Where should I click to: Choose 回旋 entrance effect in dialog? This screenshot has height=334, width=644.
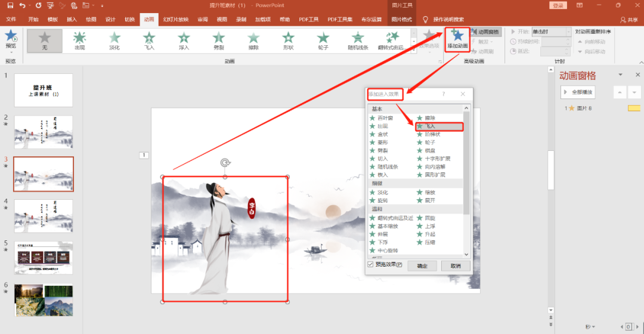tap(426, 218)
